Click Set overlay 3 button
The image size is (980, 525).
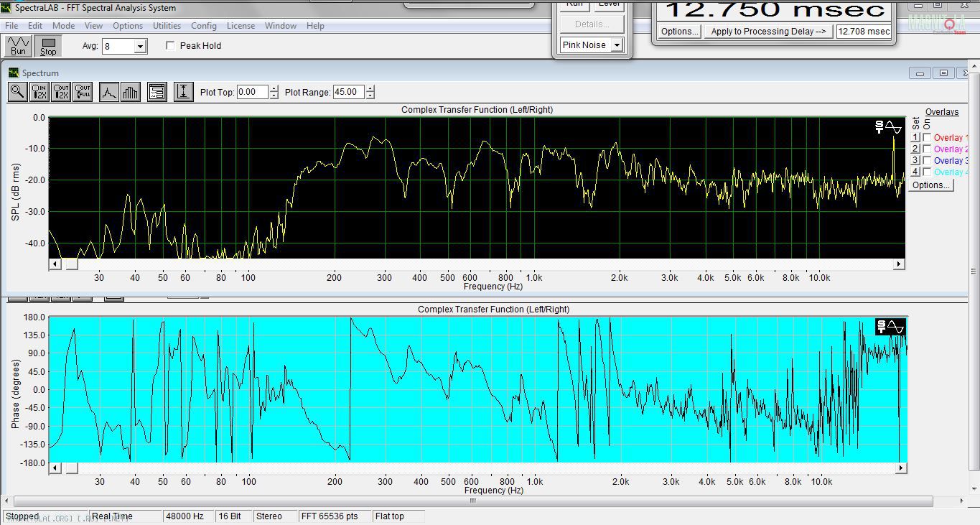coord(915,160)
